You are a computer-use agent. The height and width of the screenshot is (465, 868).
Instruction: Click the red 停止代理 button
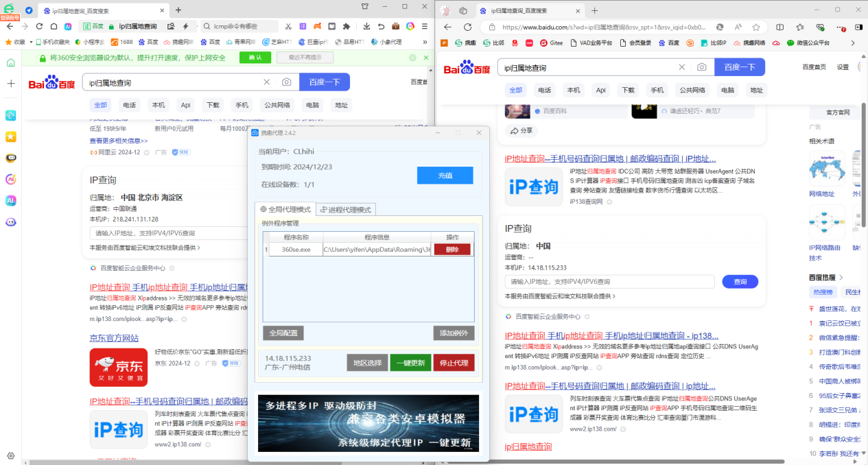(454, 362)
